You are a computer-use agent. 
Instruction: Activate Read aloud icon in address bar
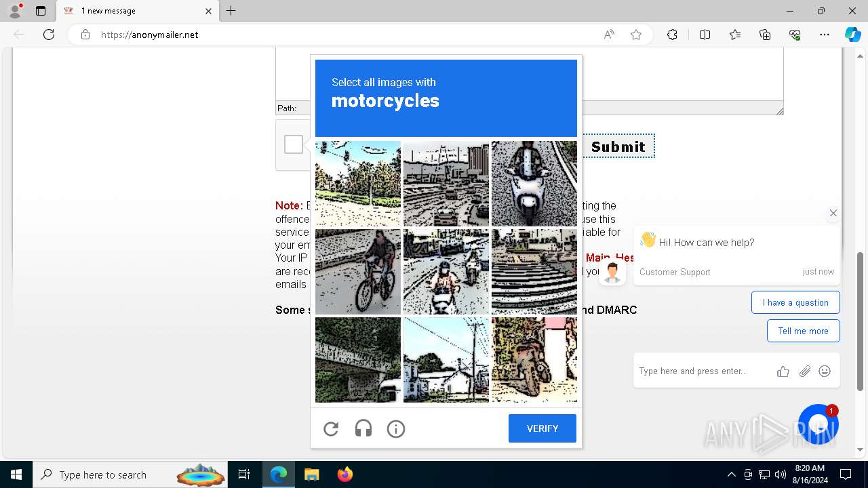pos(609,35)
